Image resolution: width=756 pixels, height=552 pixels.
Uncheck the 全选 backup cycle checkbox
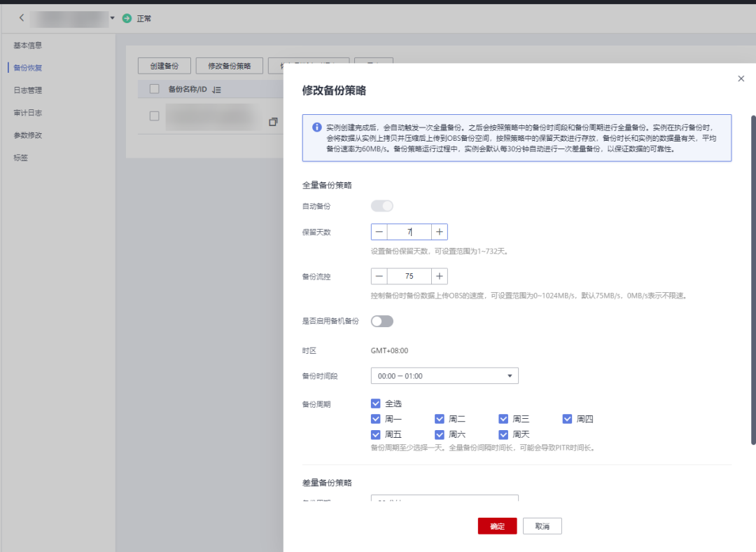tap(376, 403)
